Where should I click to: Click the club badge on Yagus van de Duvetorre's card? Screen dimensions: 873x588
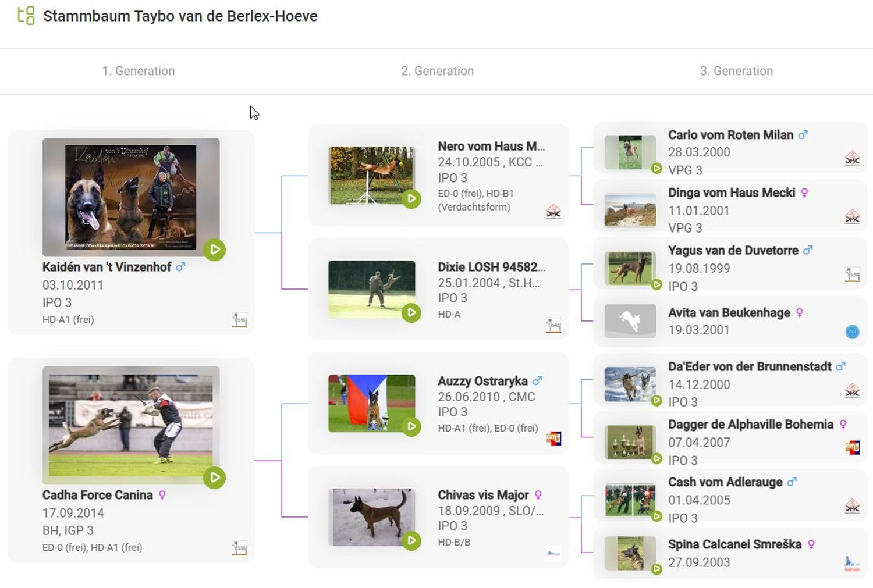click(x=851, y=274)
